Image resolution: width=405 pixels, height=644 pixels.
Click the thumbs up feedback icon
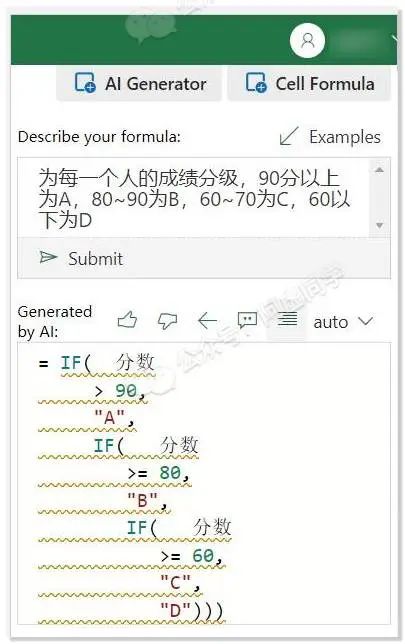tap(127, 320)
